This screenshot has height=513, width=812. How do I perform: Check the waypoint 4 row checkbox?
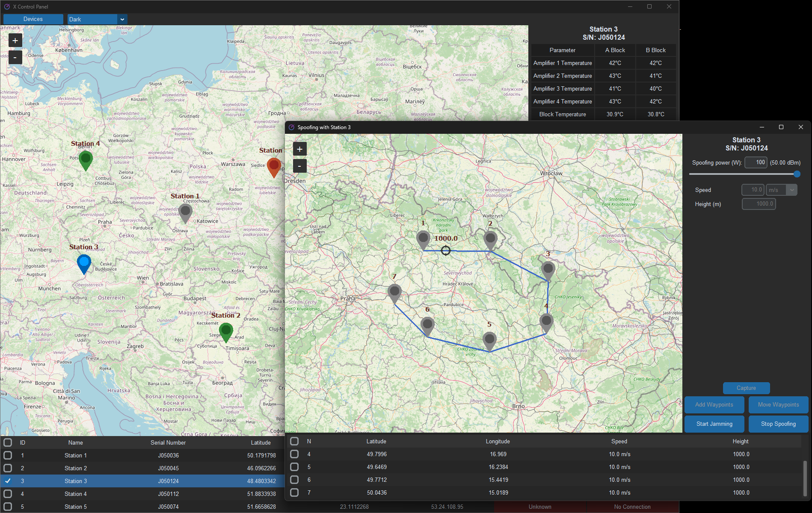(294, 454)
